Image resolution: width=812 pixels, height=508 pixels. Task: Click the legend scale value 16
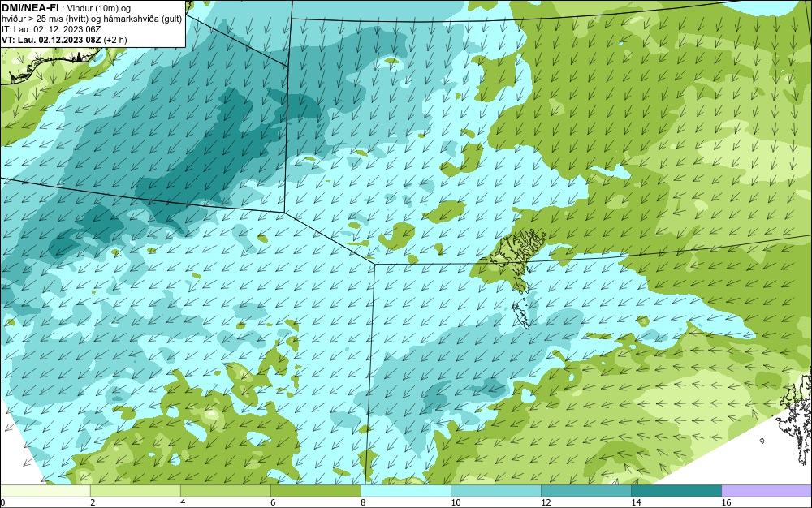(x=726, y=502)
